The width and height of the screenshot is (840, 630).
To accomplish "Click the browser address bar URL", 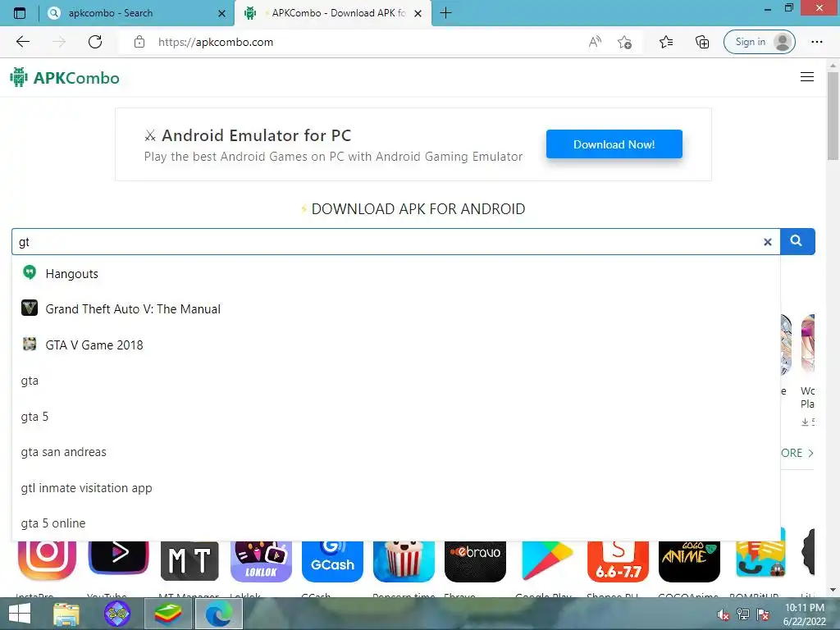I will pos(216,42).
